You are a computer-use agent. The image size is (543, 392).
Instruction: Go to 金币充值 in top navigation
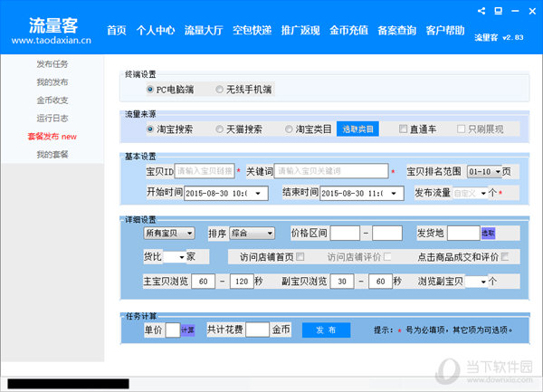point(348,30)
